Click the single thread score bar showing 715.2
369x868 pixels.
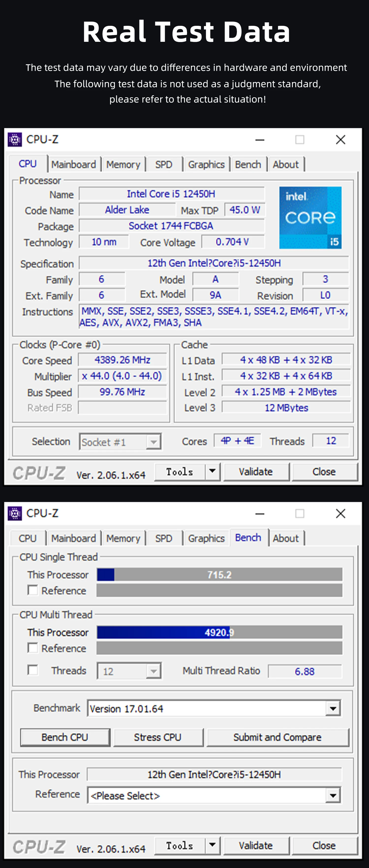pyautogui.click(x=220, y=574)
